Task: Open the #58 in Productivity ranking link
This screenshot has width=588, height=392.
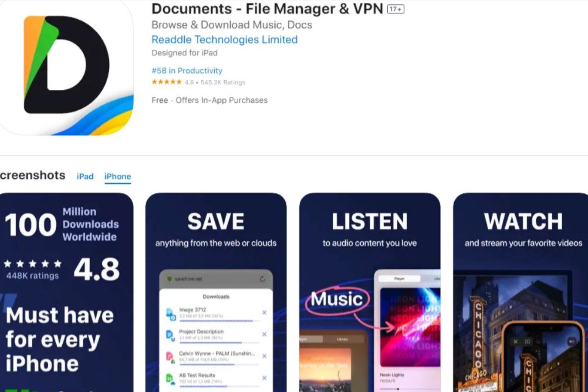Action: pos(187,71)
